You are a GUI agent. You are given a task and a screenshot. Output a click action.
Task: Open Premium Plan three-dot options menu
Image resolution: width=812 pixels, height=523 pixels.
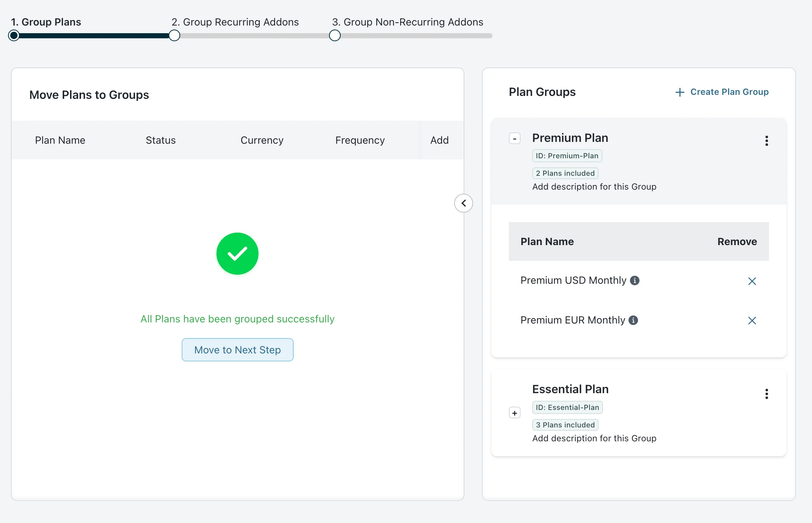coord(766,141)
